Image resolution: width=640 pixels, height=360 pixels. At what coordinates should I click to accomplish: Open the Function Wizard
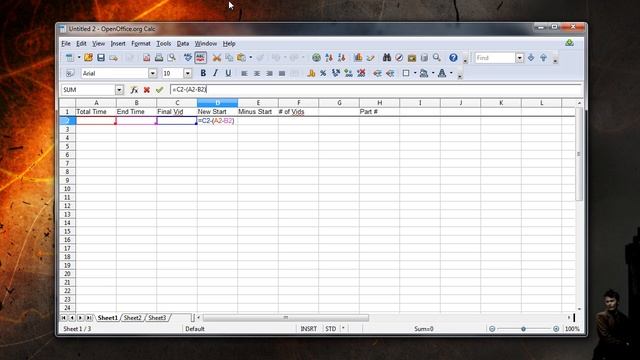click(134, 90)
